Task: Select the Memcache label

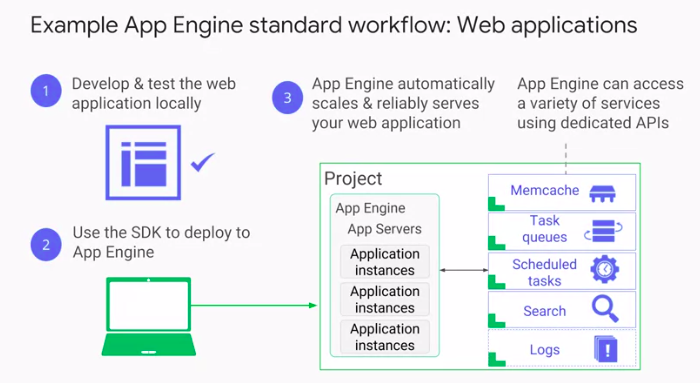Action: [x=545, y=190]
